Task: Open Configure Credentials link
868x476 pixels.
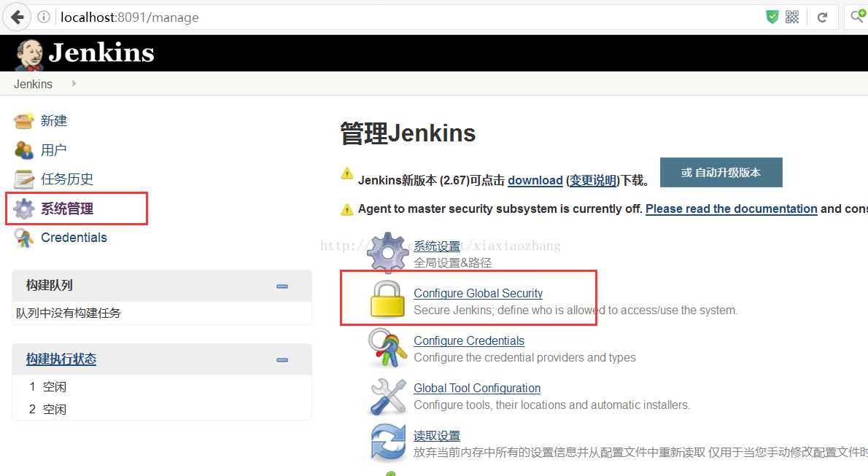Action: click(x=469, y=341)
